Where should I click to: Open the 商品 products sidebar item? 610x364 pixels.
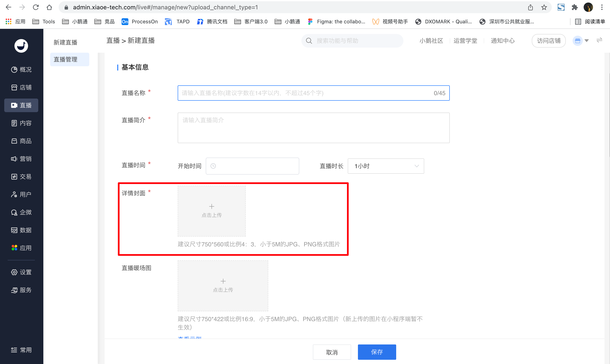(21, 141)
